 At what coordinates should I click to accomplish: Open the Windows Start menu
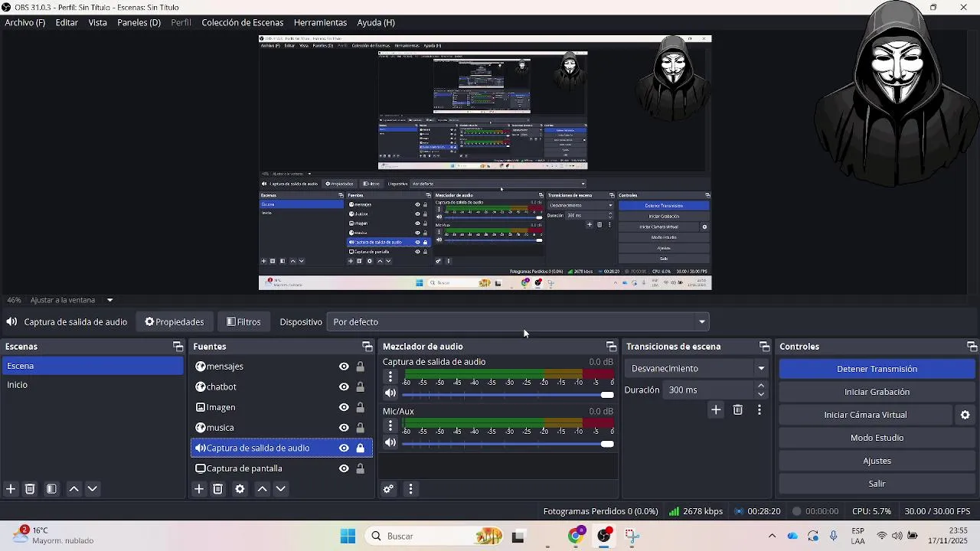pos(348,536)
